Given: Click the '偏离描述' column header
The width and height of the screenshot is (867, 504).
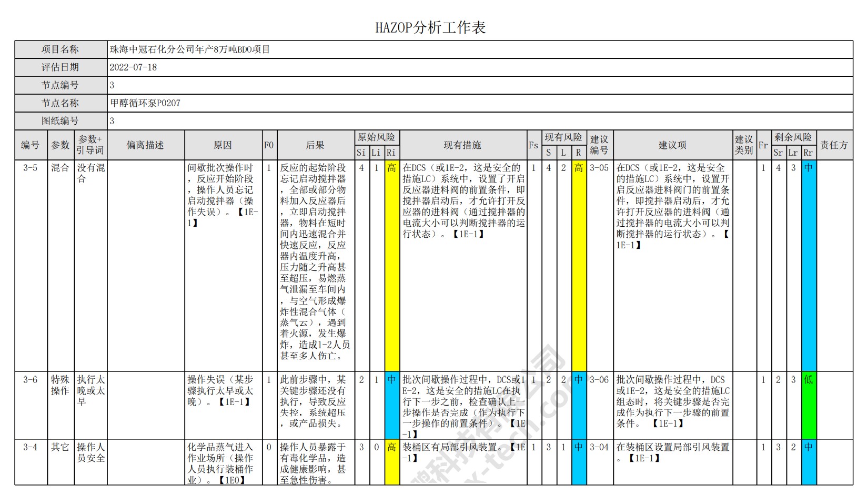Looking at the screenshot, I should coord(146,145).
